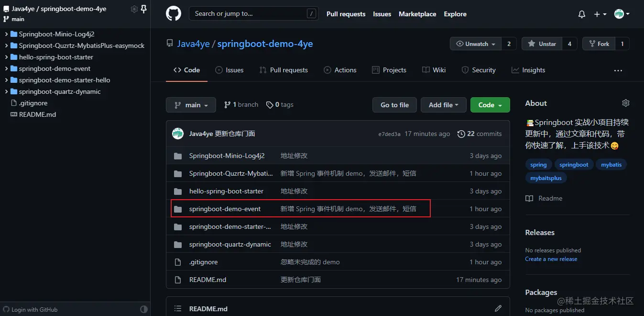The width and height of the screenshot is (644, 316).
Task: Fork the repository
Action: tap(599, 44)
